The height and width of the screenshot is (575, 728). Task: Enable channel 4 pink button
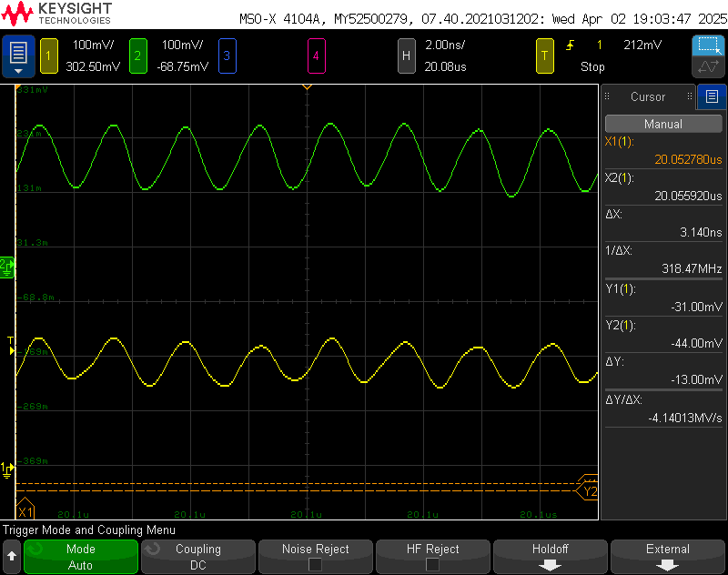(316, 56)
